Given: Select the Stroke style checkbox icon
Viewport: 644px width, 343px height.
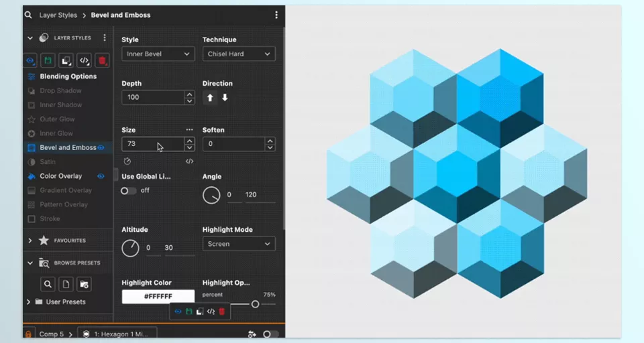Looking at the screenshot, I should tap(32, 218).
